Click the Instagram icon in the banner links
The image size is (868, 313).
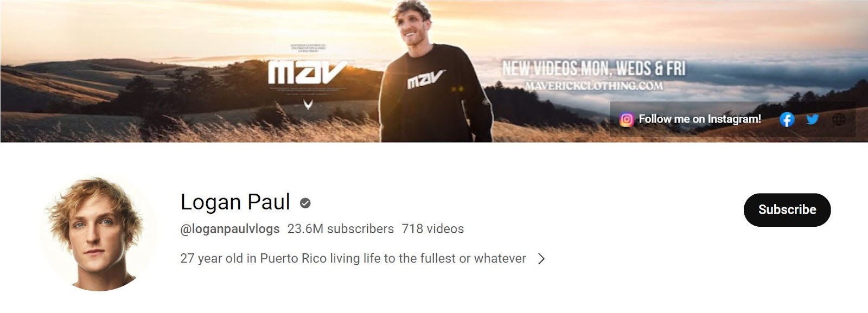pos(627,119)
